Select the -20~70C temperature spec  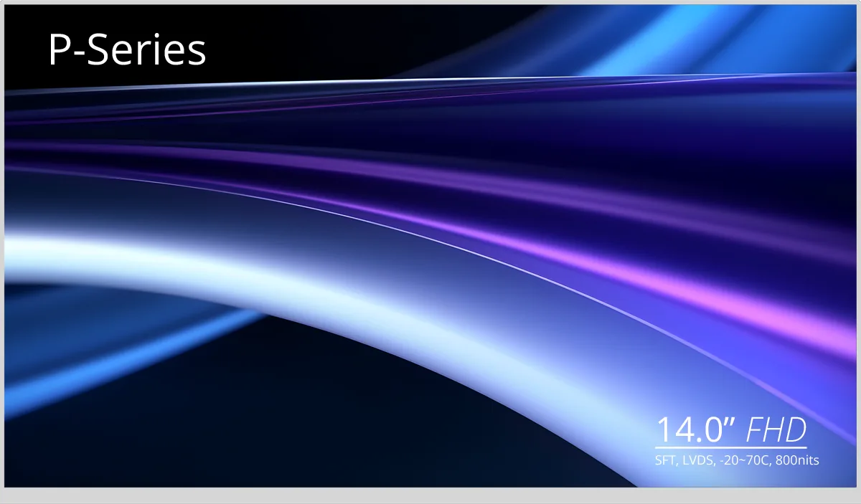(745, 460)
